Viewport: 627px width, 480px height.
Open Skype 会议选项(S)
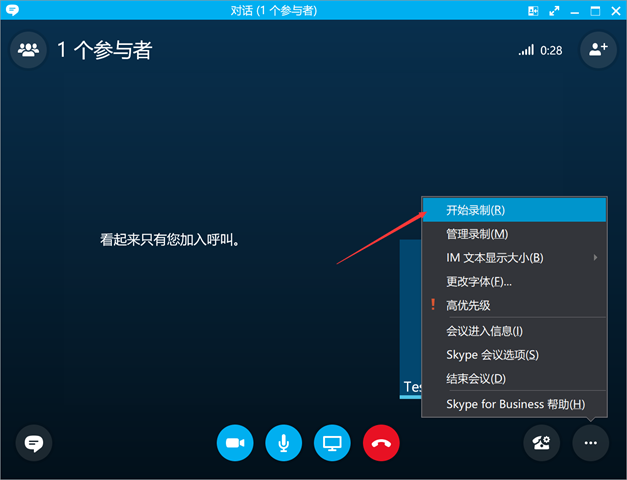[492, 355]
